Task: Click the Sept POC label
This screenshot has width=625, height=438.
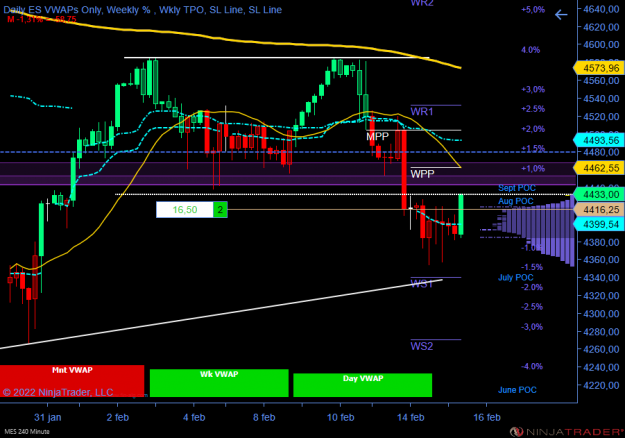Action: [517, 188]
